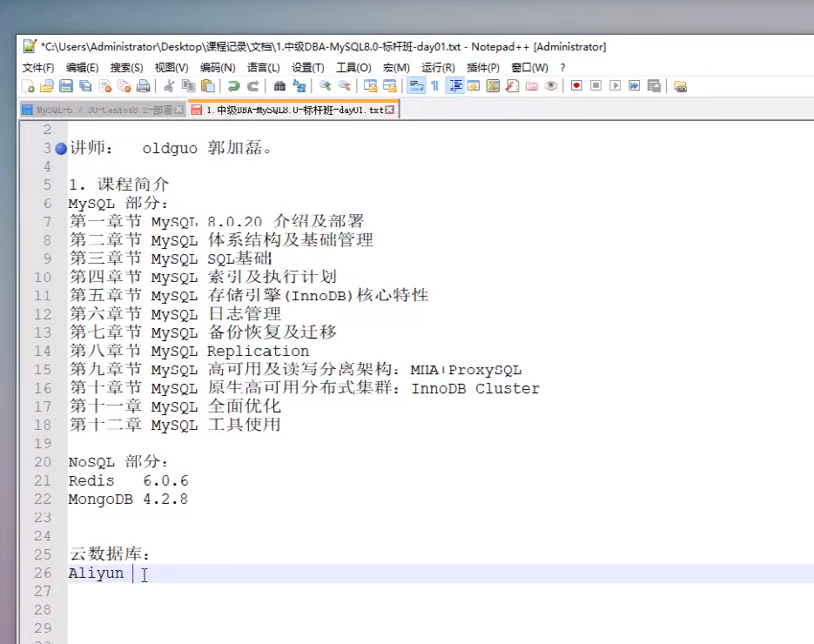814x644 pixels.
Task: Open the 语言(L) menu
Action: 263,68
